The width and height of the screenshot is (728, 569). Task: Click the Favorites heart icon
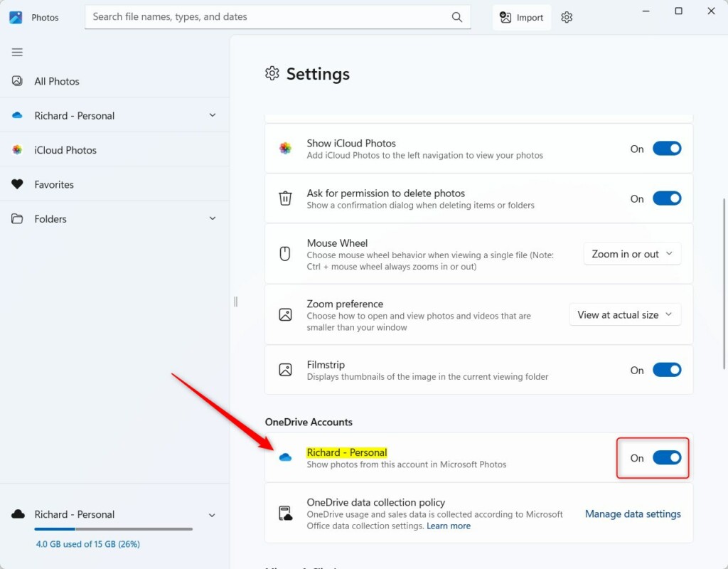pyautogui.click(x=17, y=184)
